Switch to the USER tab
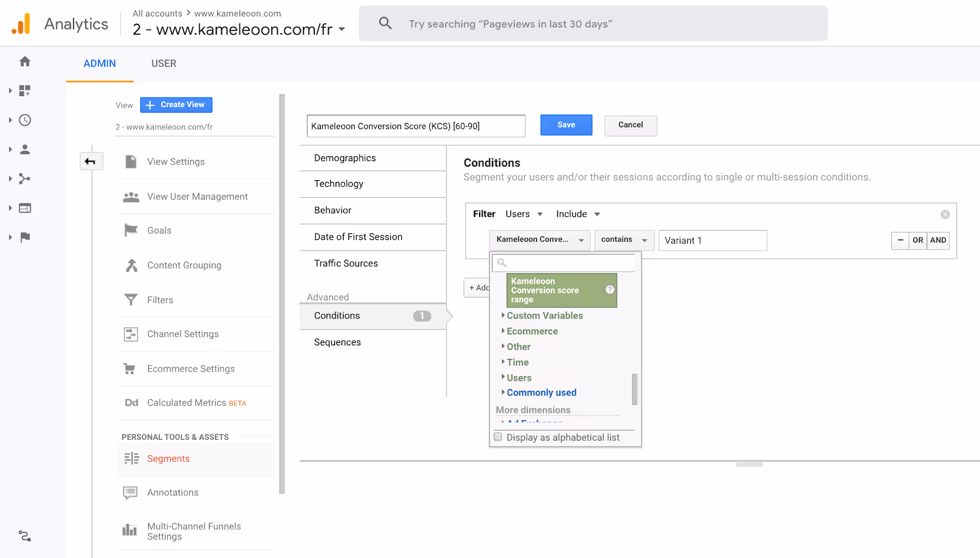The height and width of the screenshot is (558, 980). [x=163, y=63]
